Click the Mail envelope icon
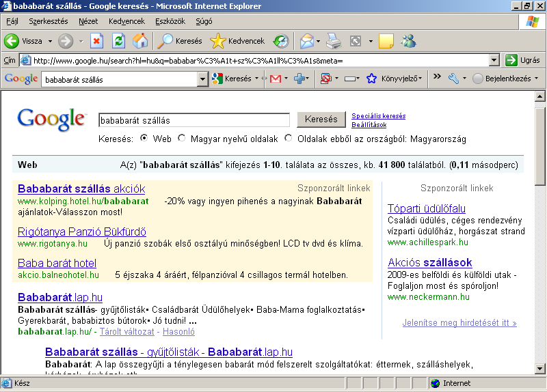The height and width of the screenshot is (392, 547). click(x=307, y=41)
